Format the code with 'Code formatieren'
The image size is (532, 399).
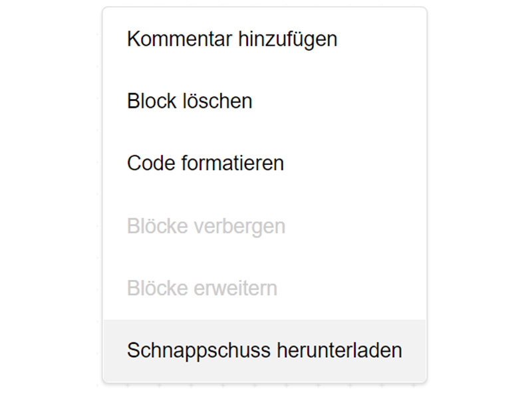coord(205,164)
